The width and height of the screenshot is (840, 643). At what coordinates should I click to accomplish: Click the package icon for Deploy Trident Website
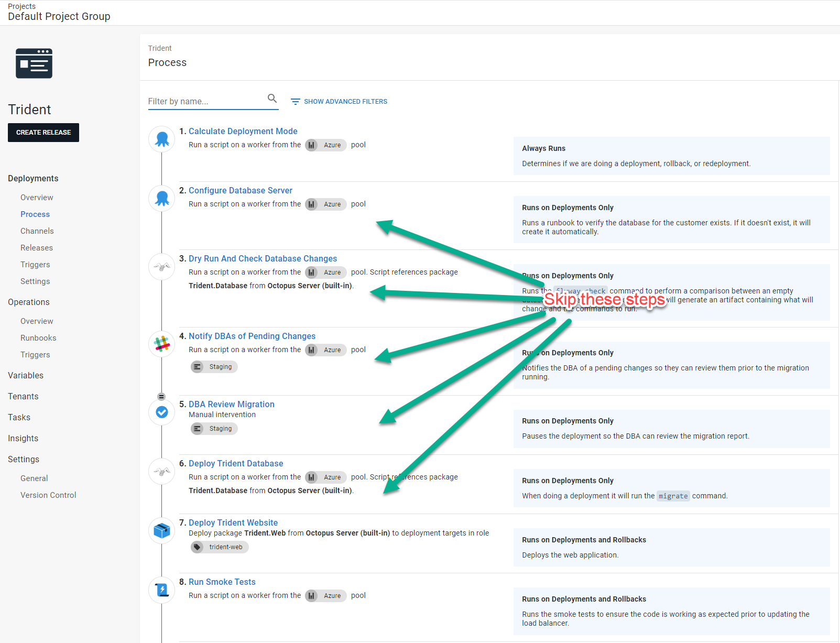[161, 530]
